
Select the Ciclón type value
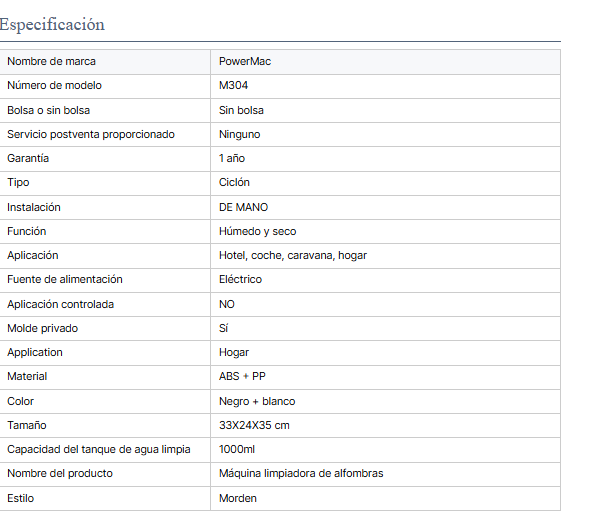234,182
